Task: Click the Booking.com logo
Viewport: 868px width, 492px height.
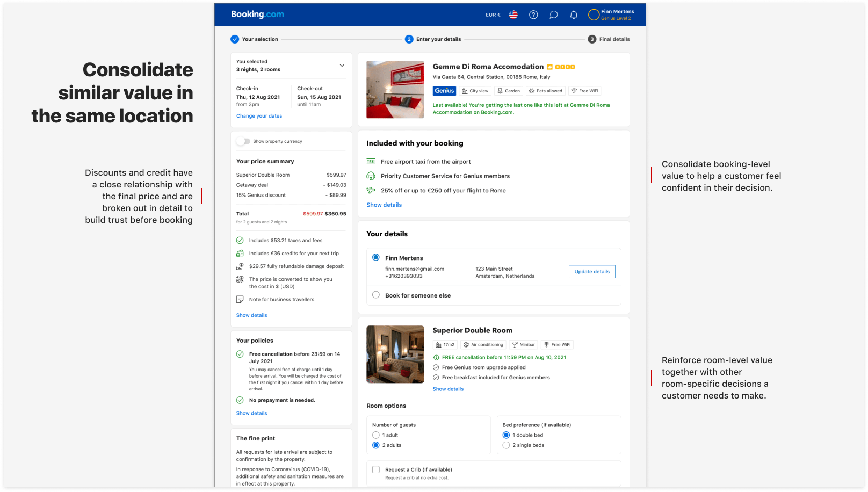Action: 257,15
